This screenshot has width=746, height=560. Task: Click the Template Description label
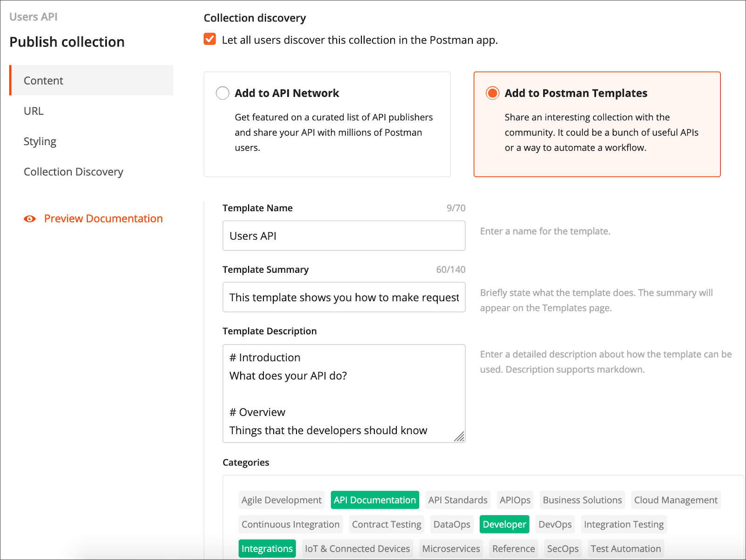[x=269, y=331]
